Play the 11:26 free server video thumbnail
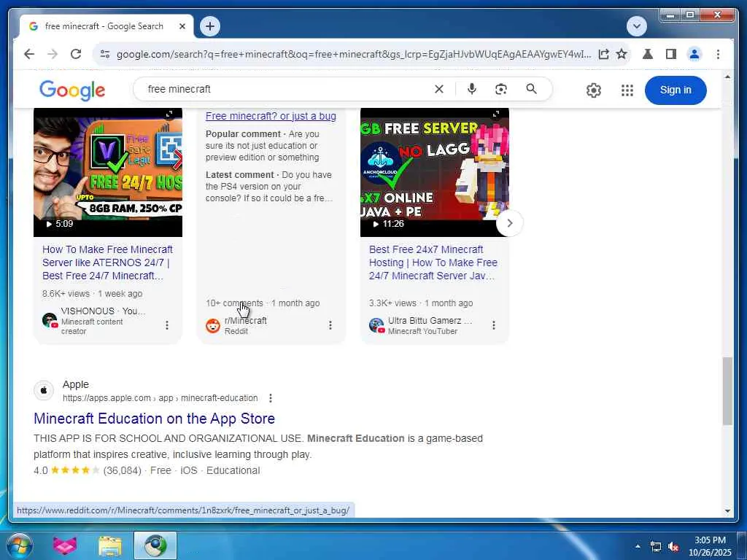 (x=435, y=172)
